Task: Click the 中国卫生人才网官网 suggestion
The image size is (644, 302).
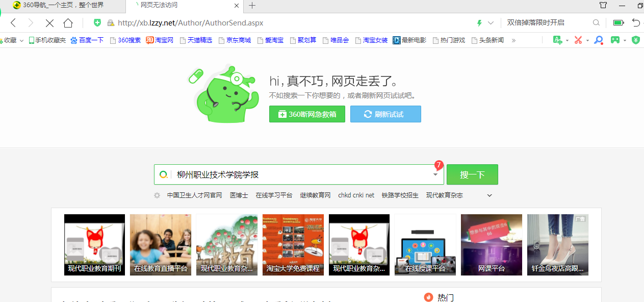Action: [x=195, y=195]
